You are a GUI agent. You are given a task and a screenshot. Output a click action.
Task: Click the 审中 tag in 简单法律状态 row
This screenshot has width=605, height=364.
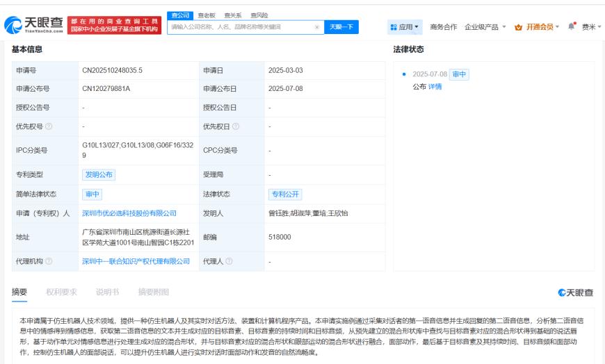tap(92, 195)
